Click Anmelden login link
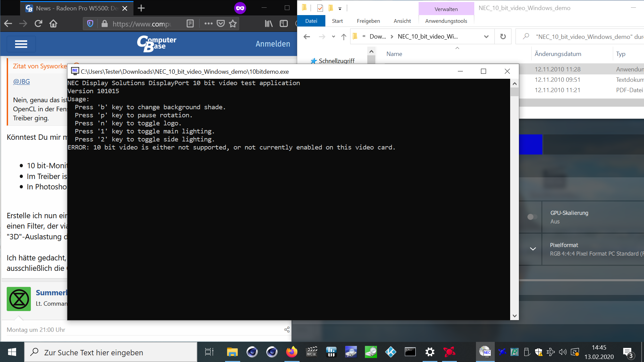The height and width of the screenshot is (362, 644). tap(273, 44)
